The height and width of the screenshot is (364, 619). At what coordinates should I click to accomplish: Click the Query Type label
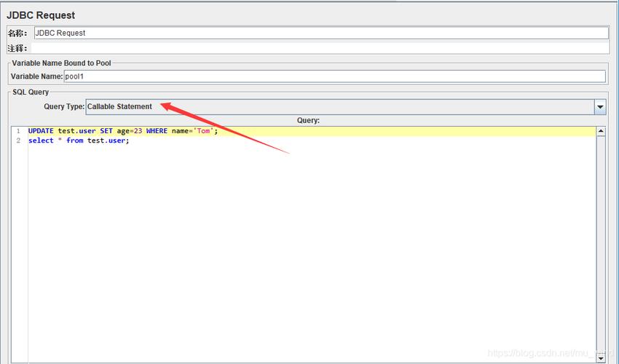(64, 107)
